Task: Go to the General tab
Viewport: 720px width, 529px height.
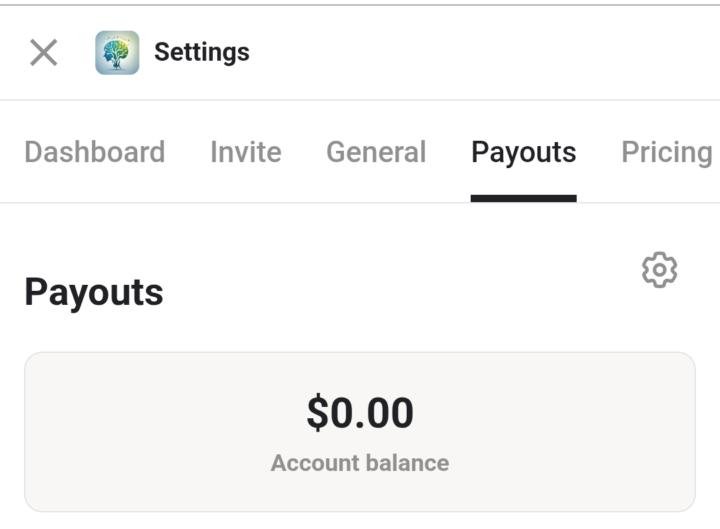Action: 376,152
